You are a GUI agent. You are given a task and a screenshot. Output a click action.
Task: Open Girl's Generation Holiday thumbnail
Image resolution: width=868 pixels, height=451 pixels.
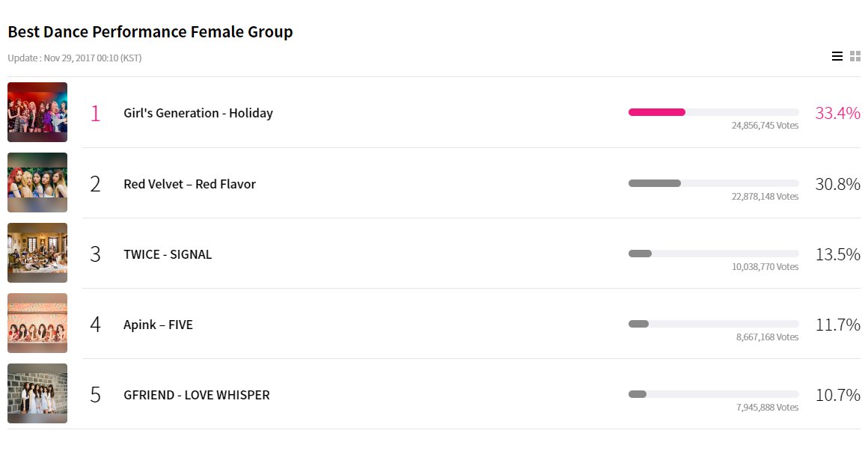click(x=37, y=112)
